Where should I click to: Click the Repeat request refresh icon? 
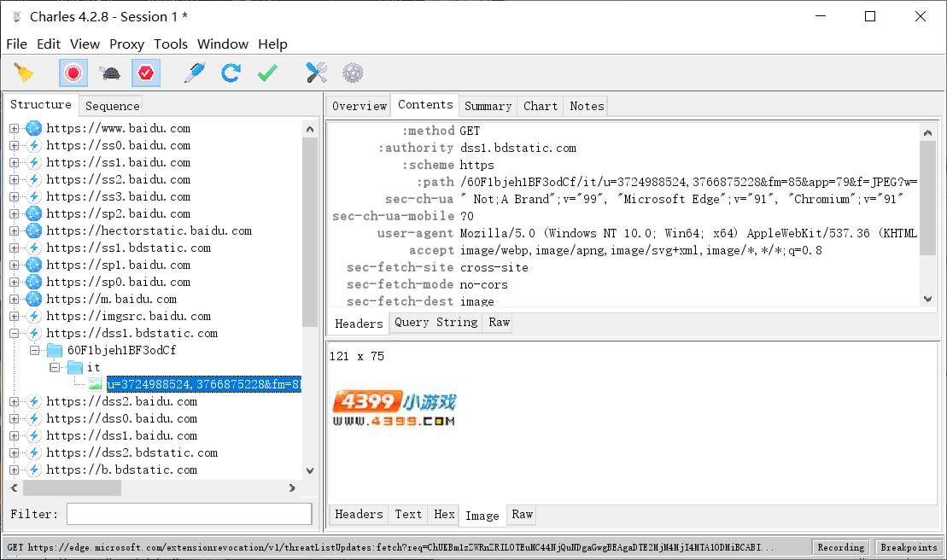pos(231,73)
